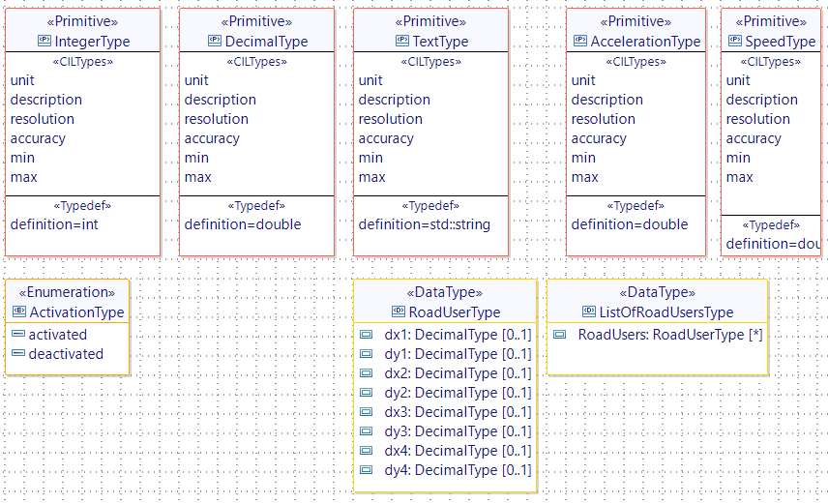This screenshot has height=504, width=828.
Task: Click the property icon beside dy1
Action: pyautogui.click(x=366, y=354)
